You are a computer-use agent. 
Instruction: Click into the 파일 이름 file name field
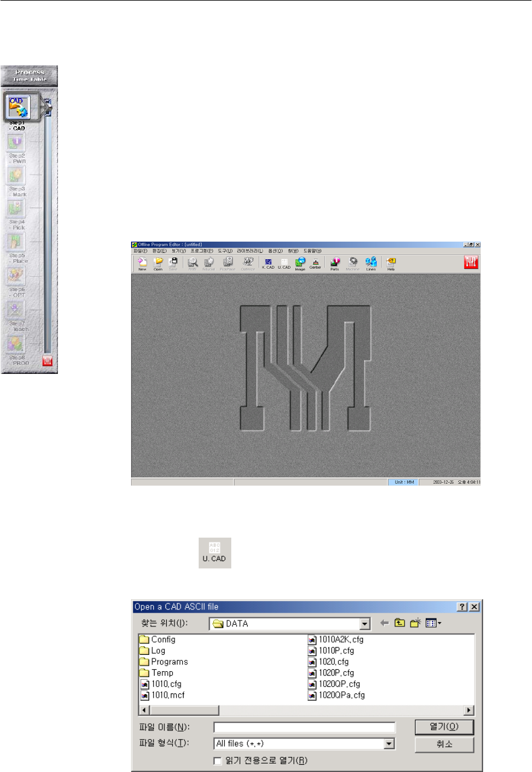click(x=304, y=727)
